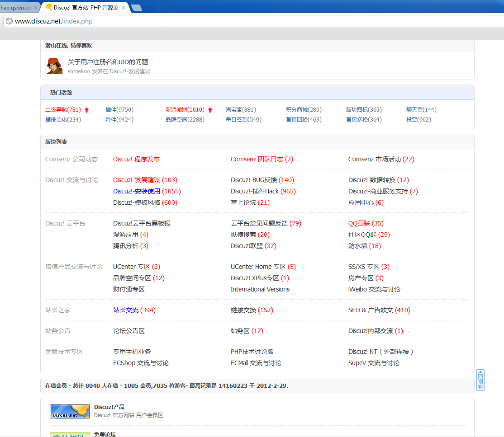This screenshot has height=437, width=504.
Task: Open hot topic 插件(9750)
Action: pos(119,110)
